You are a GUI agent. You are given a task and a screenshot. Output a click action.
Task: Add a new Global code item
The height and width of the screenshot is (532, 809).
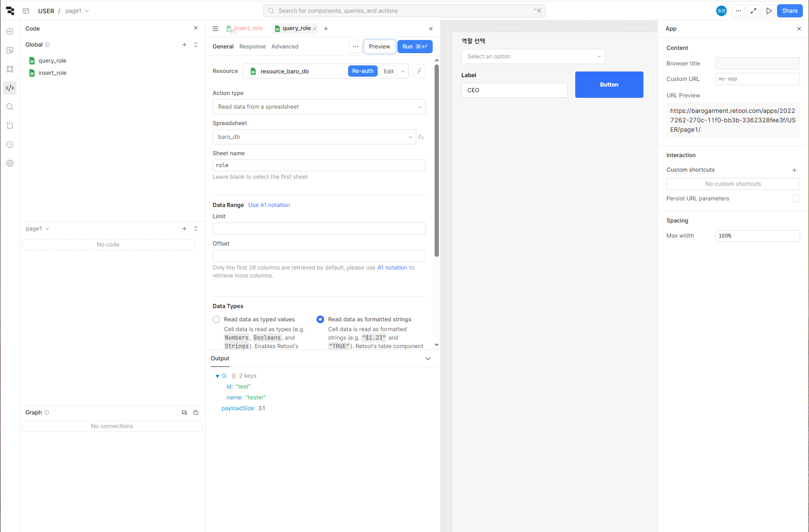tap(184, 45)
